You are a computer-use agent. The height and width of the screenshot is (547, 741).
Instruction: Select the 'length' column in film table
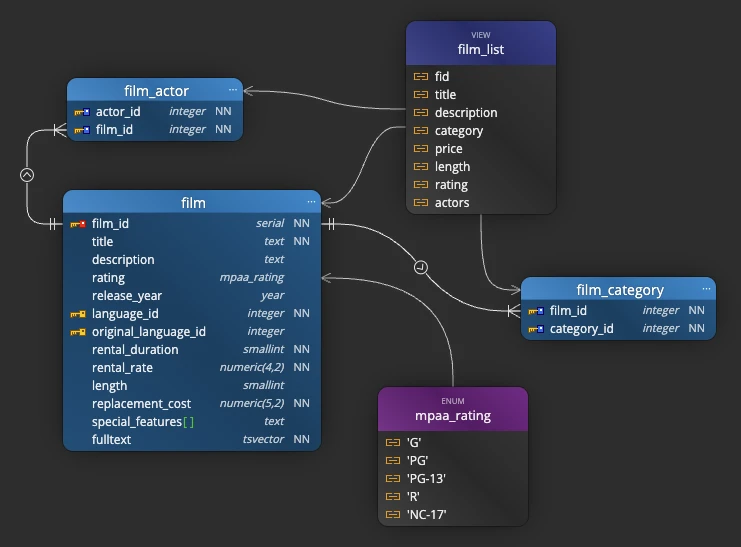(x=192, y=385)
